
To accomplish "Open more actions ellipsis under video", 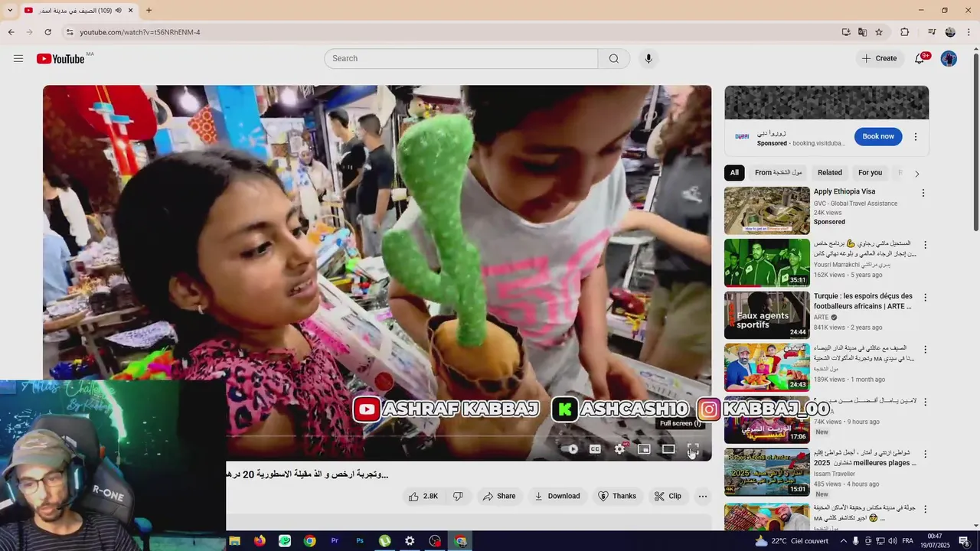I will pyautogui.click(x=702, y=496).
